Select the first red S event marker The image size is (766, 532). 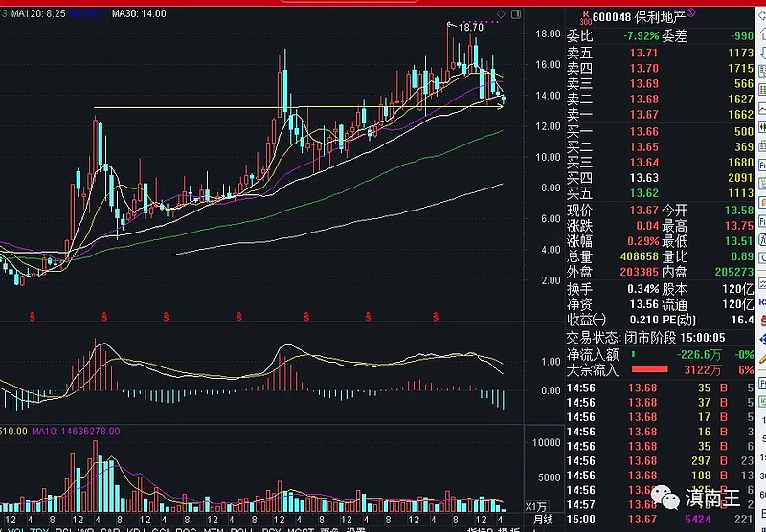pyautogui.click(x=33, y=317)
